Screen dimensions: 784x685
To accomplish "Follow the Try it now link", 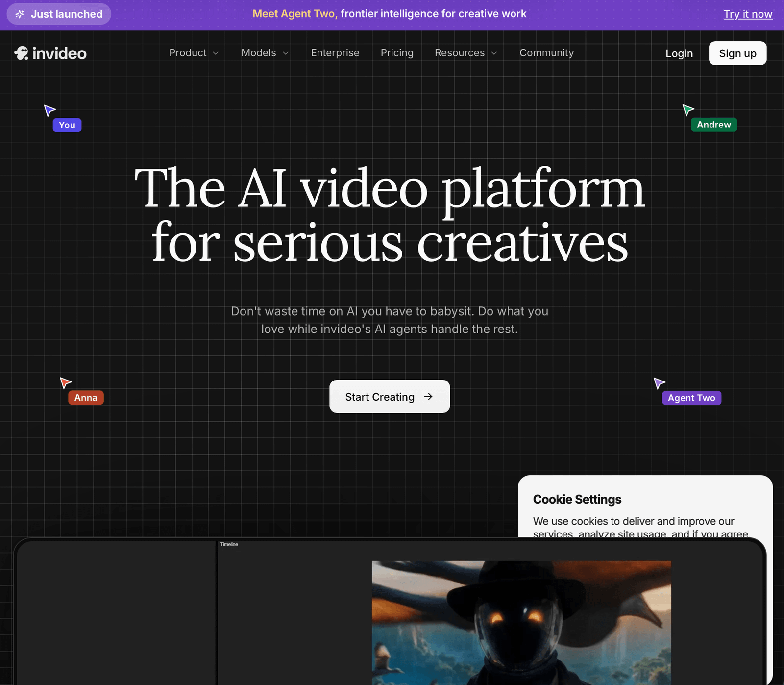I will point(748,14).
